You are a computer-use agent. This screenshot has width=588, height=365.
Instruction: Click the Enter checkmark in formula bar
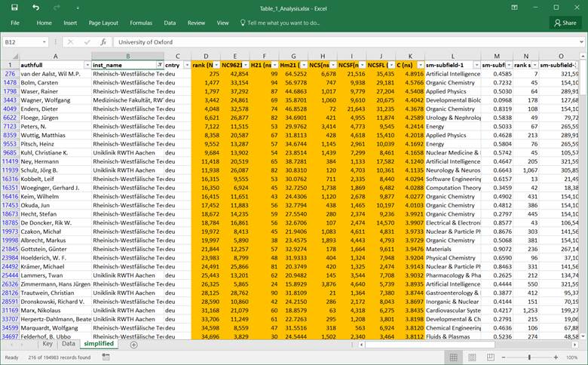(87, 42)
